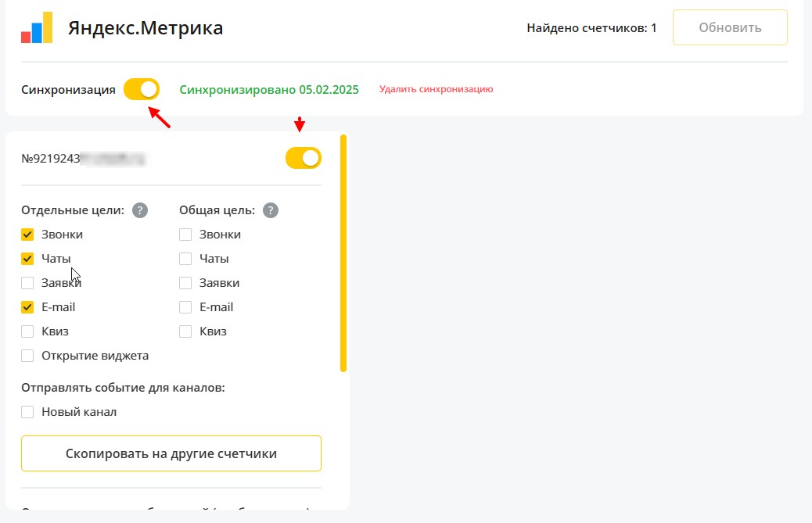Enable the Новый канал checkbox
Viewport: 812px width, 523px height.
(x=27, y=412)
